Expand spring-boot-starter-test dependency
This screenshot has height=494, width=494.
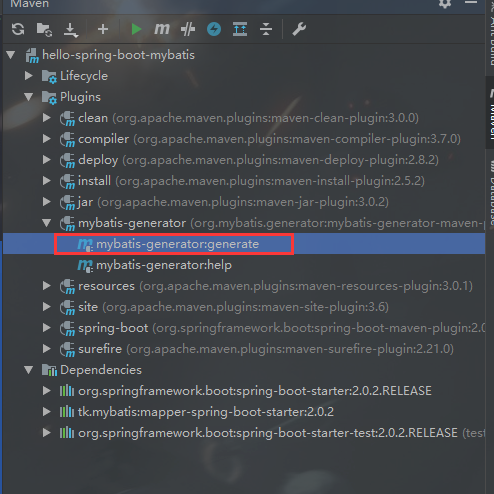point(47,433)
